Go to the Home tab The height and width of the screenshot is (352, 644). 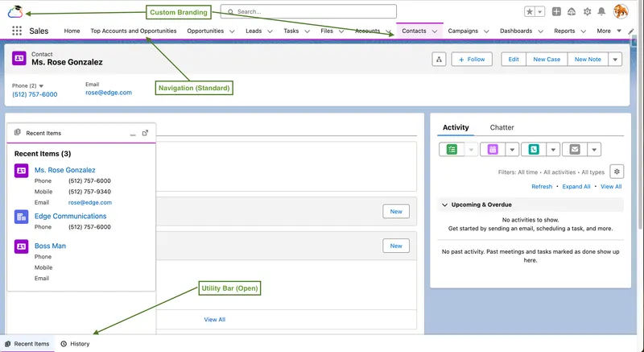pos(72,31)
